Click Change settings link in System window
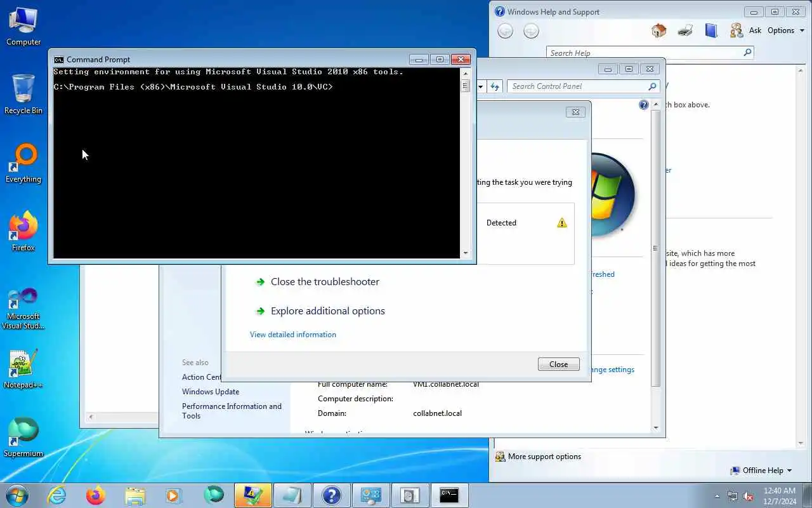 coord(612,370)
